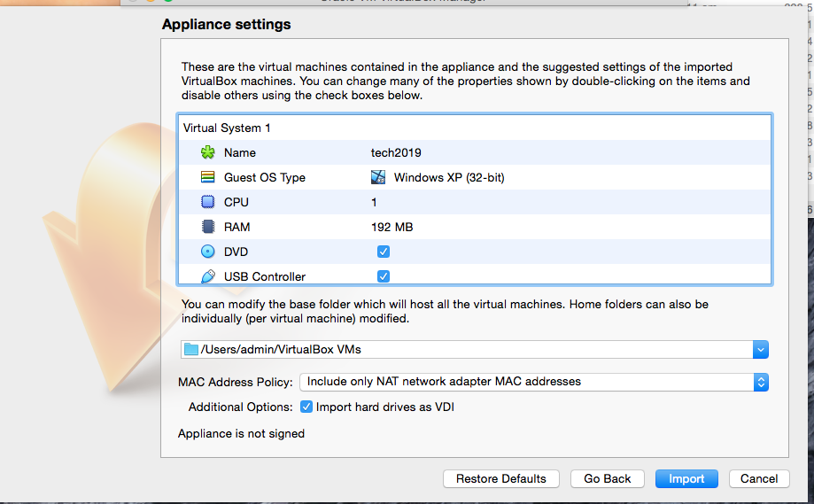Select the 192 MB RAM value
Screen dimensions: 814x504
click(392, 228)
